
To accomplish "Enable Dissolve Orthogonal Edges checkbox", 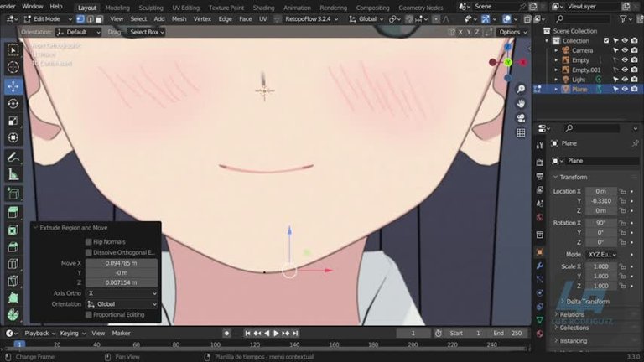I will point(89,252).
